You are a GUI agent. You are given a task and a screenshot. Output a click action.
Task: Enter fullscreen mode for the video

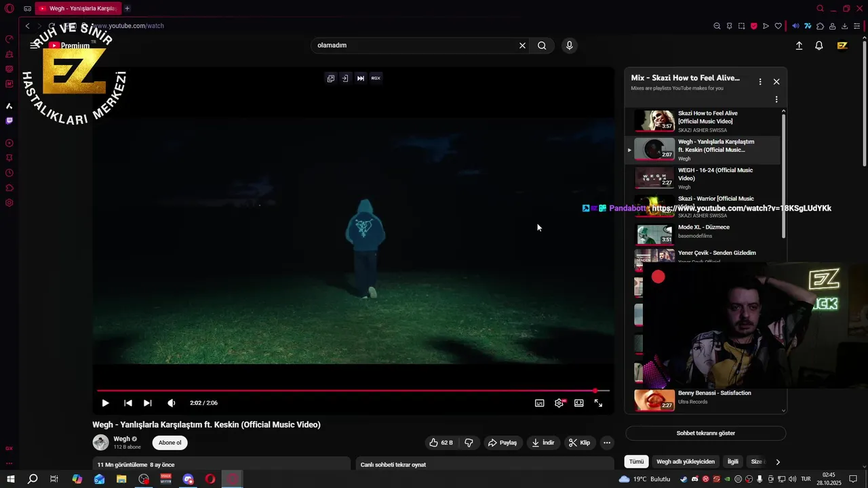pos(599,403)
